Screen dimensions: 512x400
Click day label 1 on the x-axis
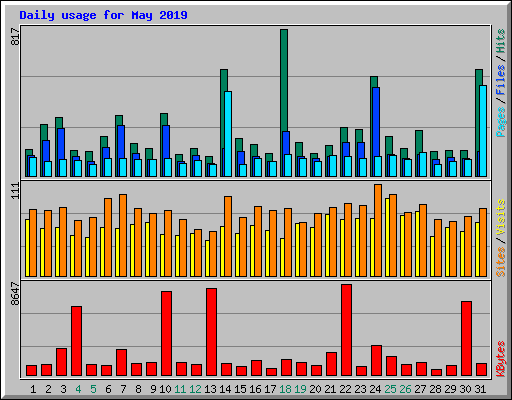pos(33,389)
